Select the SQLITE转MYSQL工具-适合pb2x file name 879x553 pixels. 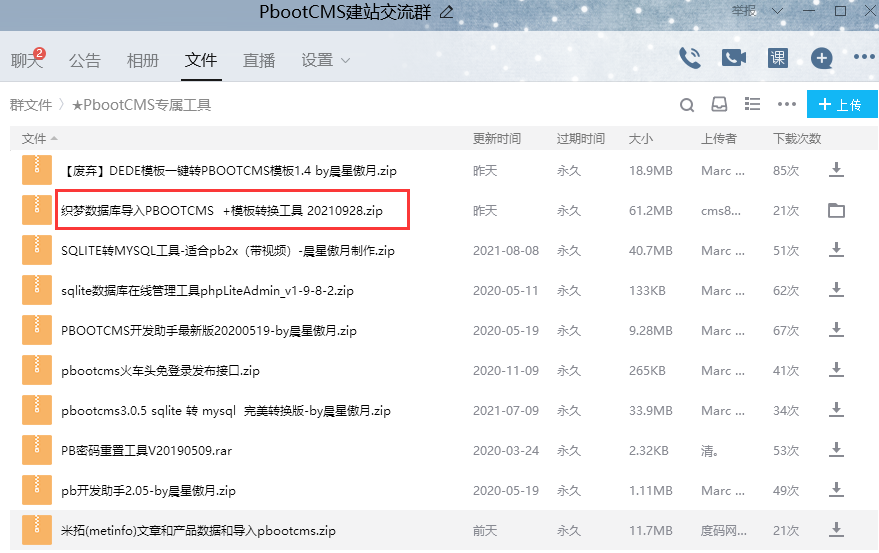[228, 250]
